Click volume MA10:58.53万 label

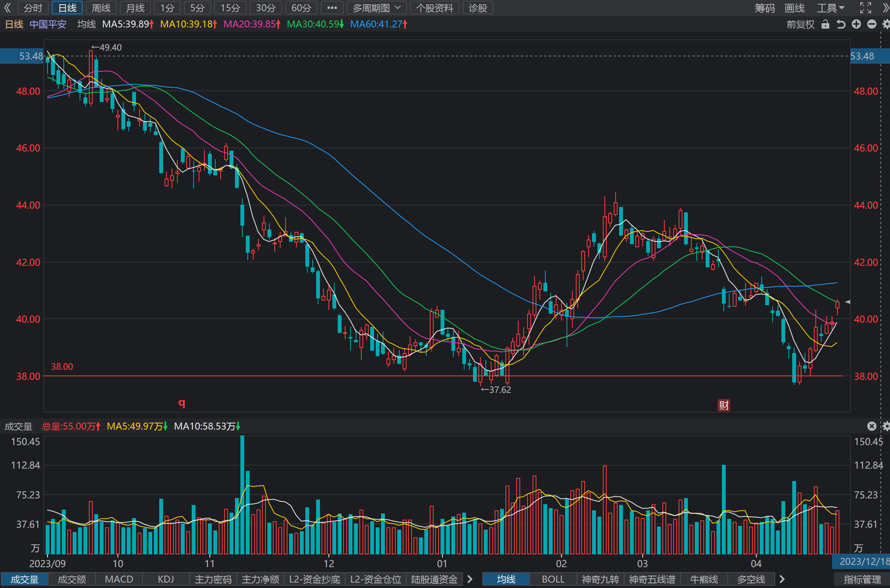(207, 426)
